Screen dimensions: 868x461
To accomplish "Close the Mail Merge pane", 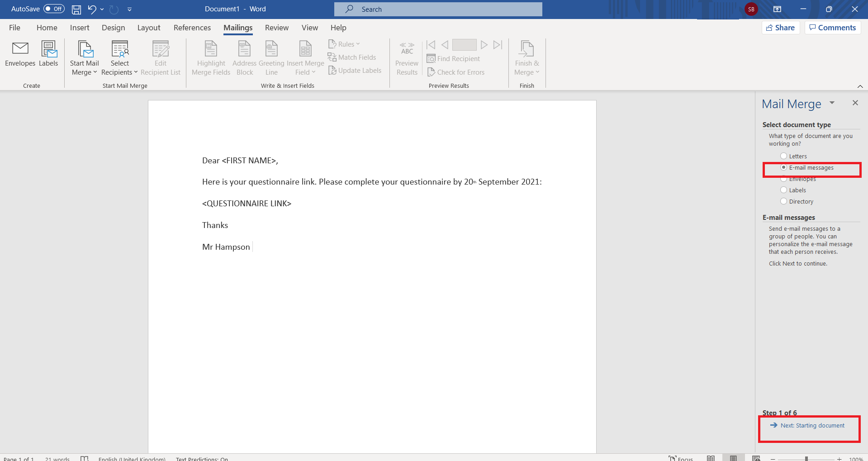I will [855, 103].
